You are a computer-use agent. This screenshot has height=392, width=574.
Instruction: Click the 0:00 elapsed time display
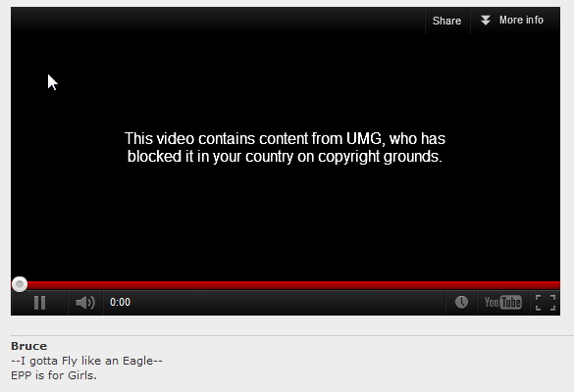click(x=120, y=302)
